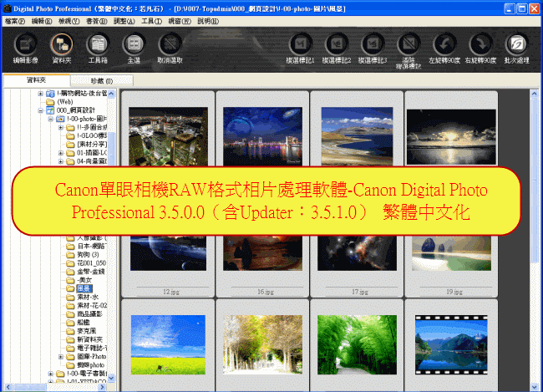This screenshot has height=392, width=543.
Task: Click the 全選 select-all toolbar icon
Action: coord(133,46)
